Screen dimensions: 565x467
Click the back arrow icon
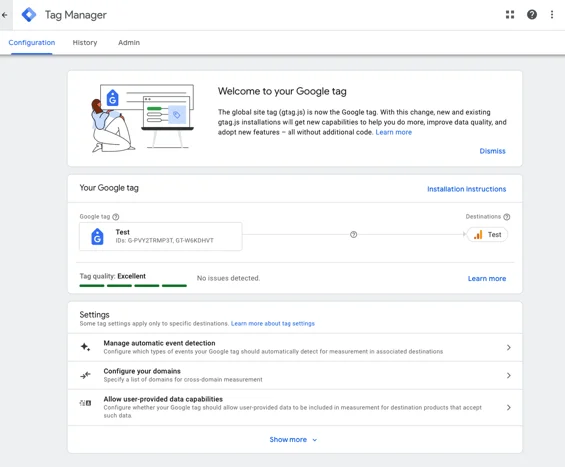[x=5, y=15]
